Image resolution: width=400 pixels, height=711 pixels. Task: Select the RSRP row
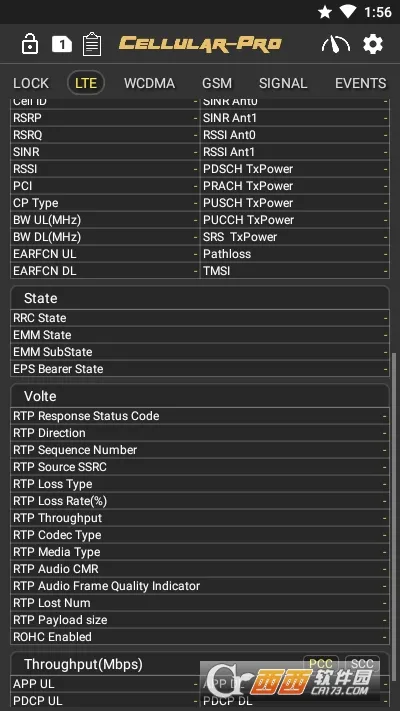105,118
